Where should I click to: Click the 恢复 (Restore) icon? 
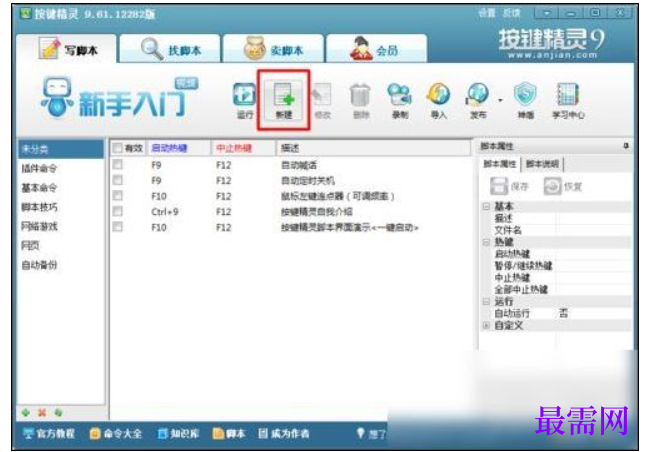[x=563, y=186]
